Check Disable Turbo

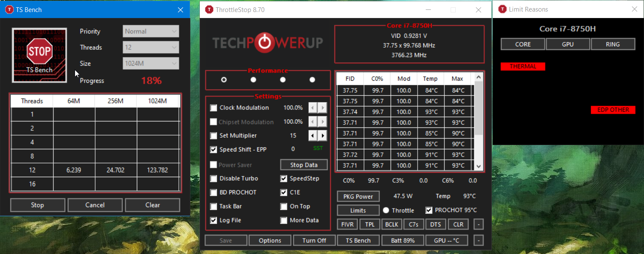coord(214,178)
